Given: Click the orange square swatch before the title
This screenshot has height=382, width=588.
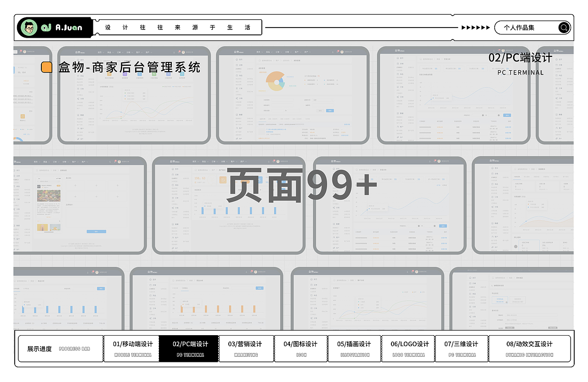Looking at the screenshot, I should (x=47, y=67).
